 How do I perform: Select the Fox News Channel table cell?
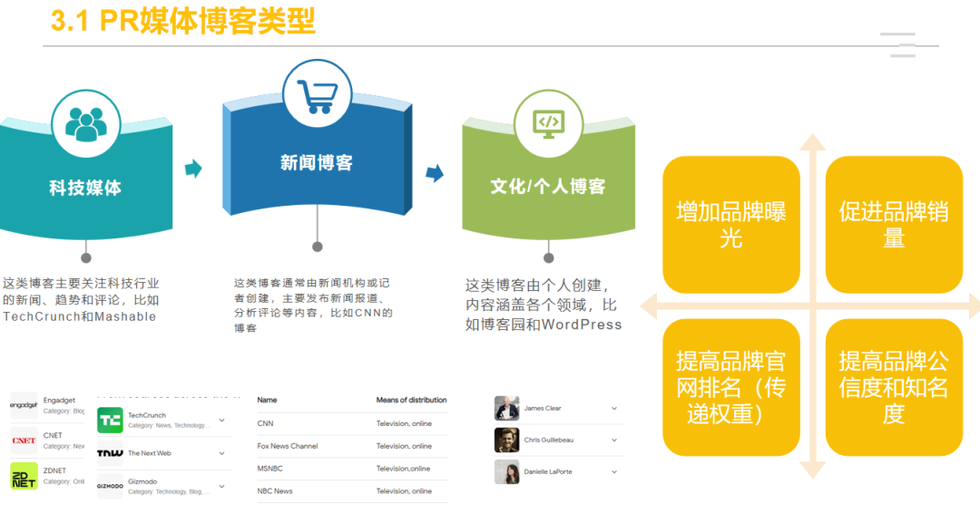click(x=288, y=446)
